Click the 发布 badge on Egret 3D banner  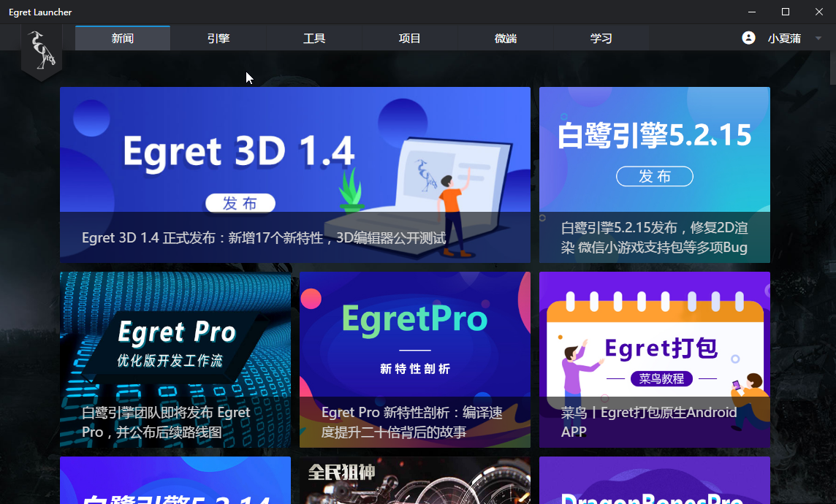[240, 203]
